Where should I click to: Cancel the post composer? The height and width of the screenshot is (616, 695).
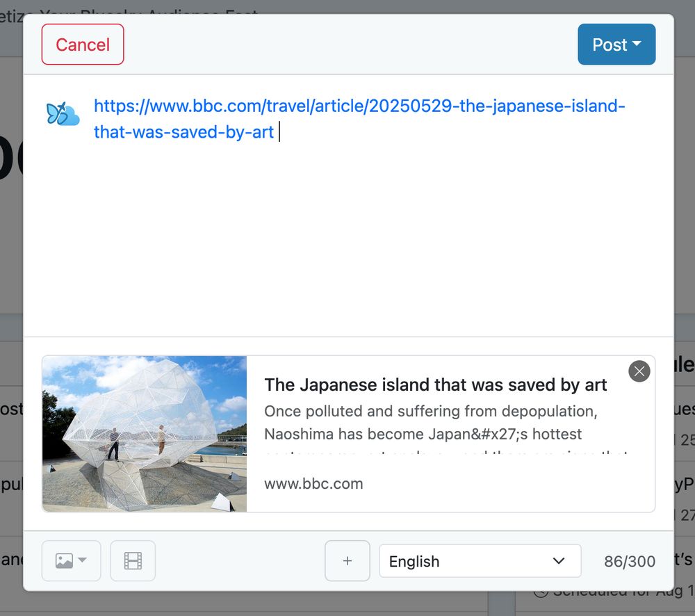(x=83, y=44)
